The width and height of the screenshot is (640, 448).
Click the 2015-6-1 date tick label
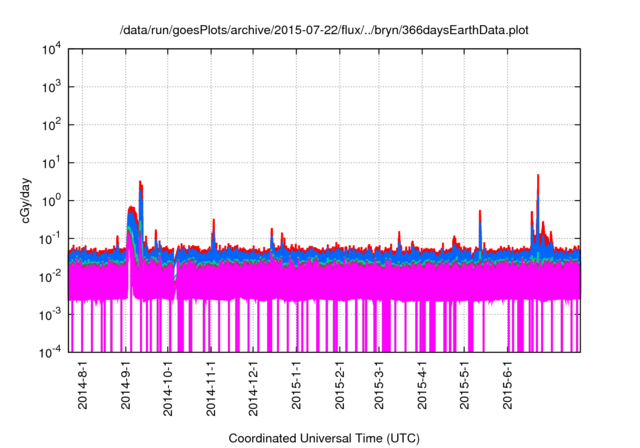click(x=508, y=385)
